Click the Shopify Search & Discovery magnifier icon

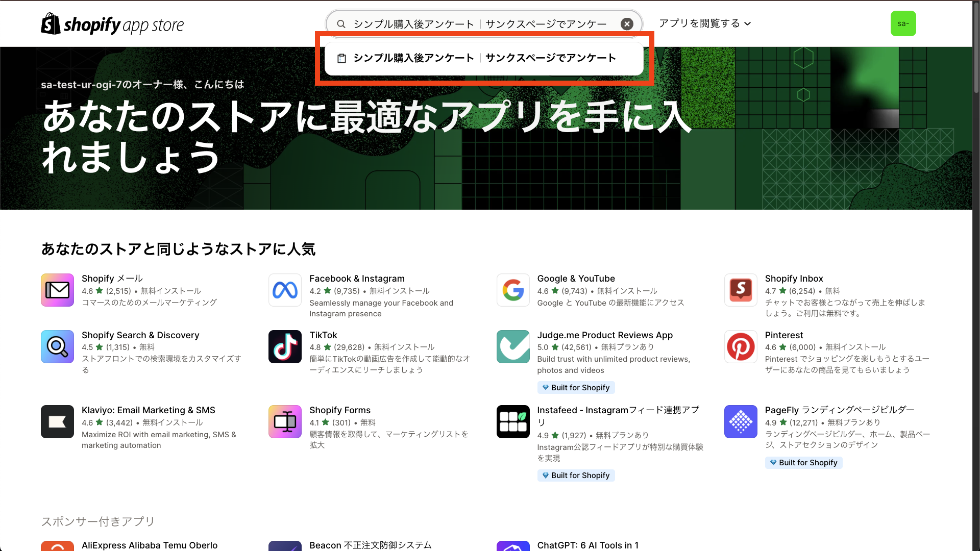57,346
